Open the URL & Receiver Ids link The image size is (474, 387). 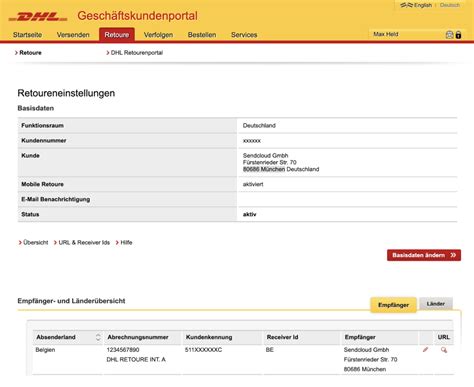tap(84, 242)
